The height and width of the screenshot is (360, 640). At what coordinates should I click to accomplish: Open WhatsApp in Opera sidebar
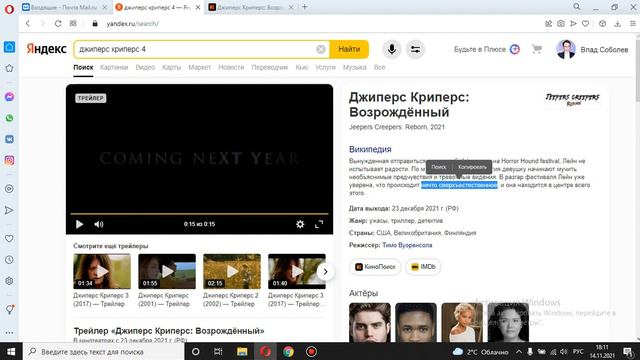(9, 118)
